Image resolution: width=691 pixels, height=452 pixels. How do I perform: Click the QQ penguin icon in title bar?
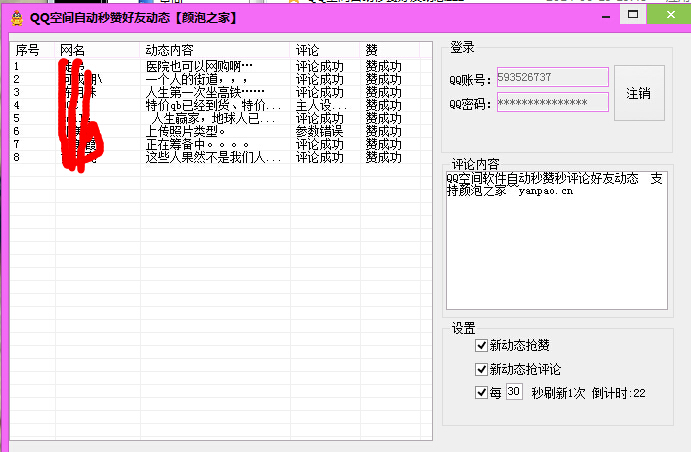click(15, 17)
